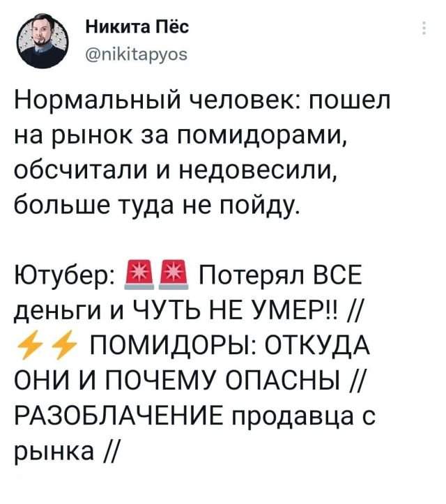Viewport: 446px width, 504px height.
Task: Visit the @nikitapyos handle link
Action: (x=137, y=55)
